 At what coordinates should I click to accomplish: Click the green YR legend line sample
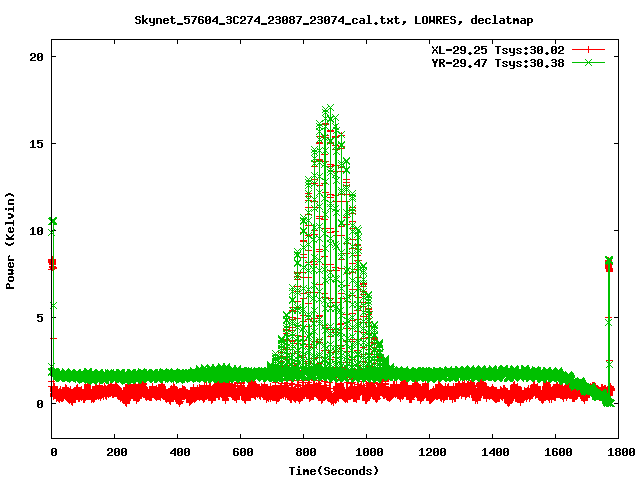588,62
